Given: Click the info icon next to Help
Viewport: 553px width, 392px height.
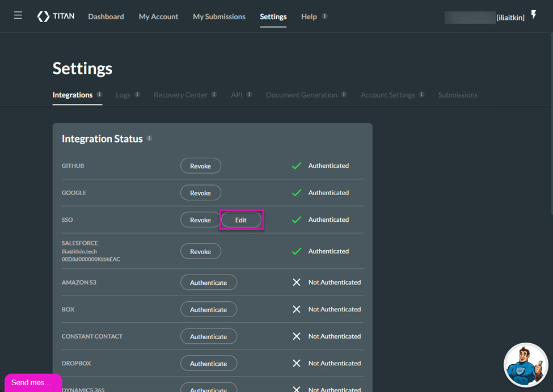Looking at the screenshot, I should (325, 16).
